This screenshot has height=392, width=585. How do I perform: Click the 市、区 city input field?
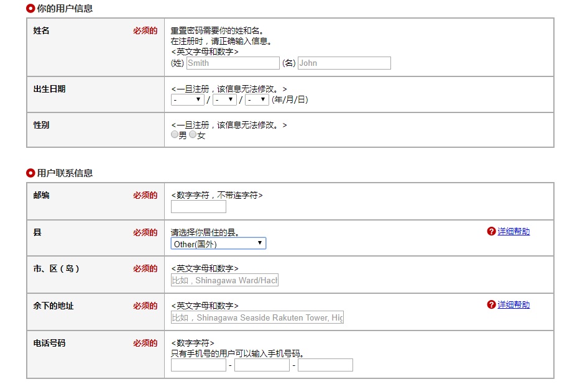coord(224,281)
